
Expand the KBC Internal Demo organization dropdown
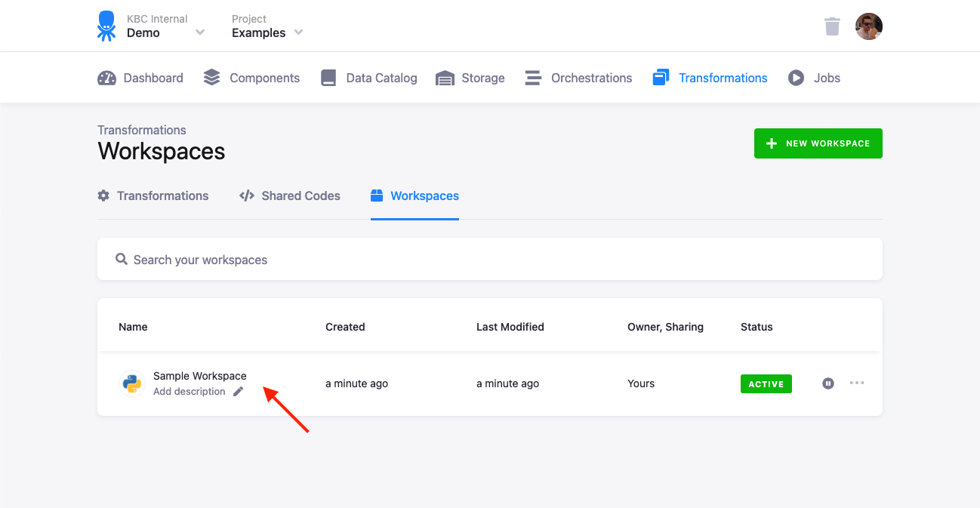click(200, 32)
